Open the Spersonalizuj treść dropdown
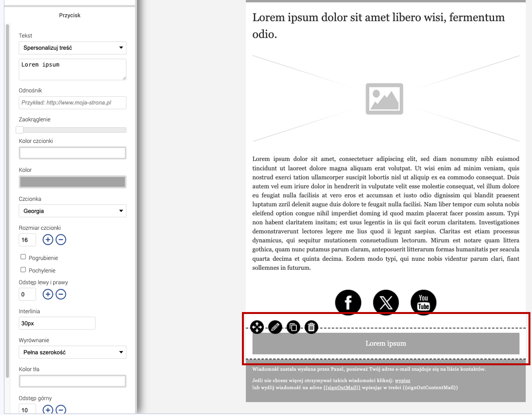 pyautogui.click(x=72, y=48)
